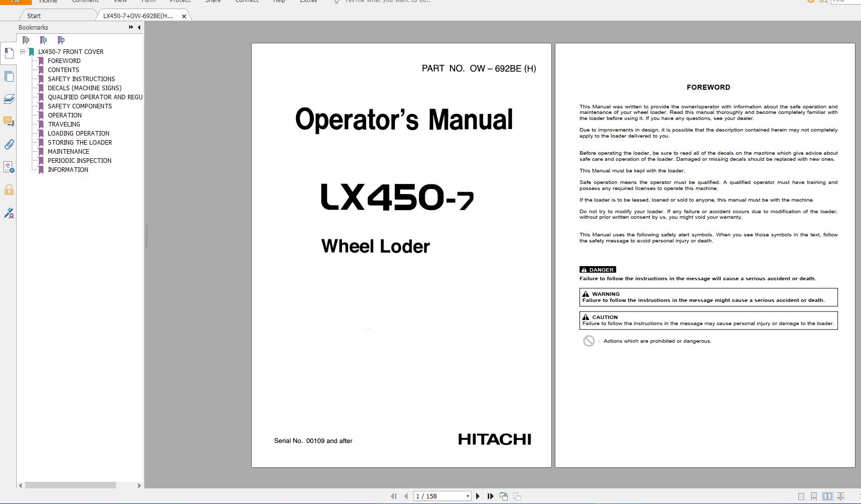Image resolution: width=861 pixels, height=504 pixels.
Task: Click the bookmarks panel scroll right arrow
Action: [139, 485]
